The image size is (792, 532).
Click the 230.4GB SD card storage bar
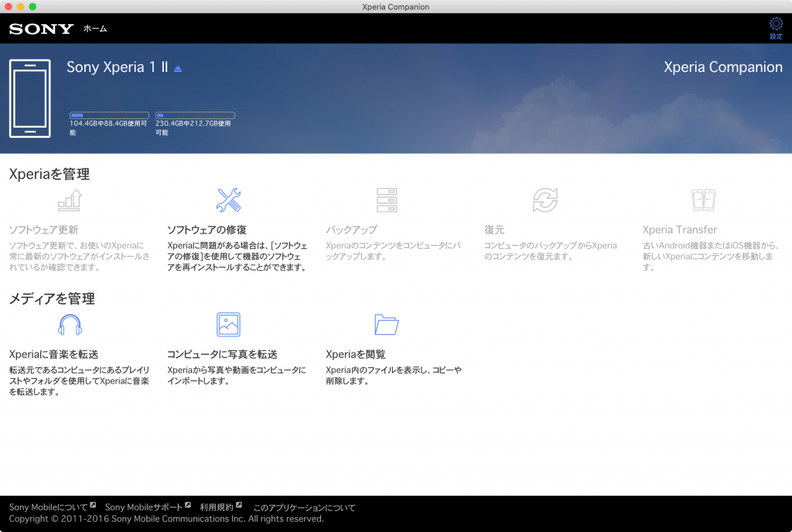[195, 115]
